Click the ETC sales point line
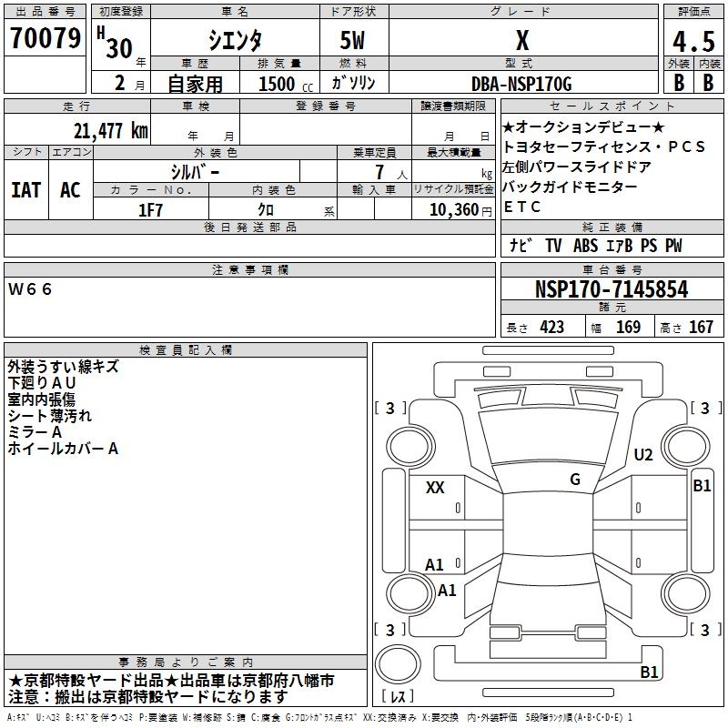The image size is (728, 728). (x=521, y=207)
